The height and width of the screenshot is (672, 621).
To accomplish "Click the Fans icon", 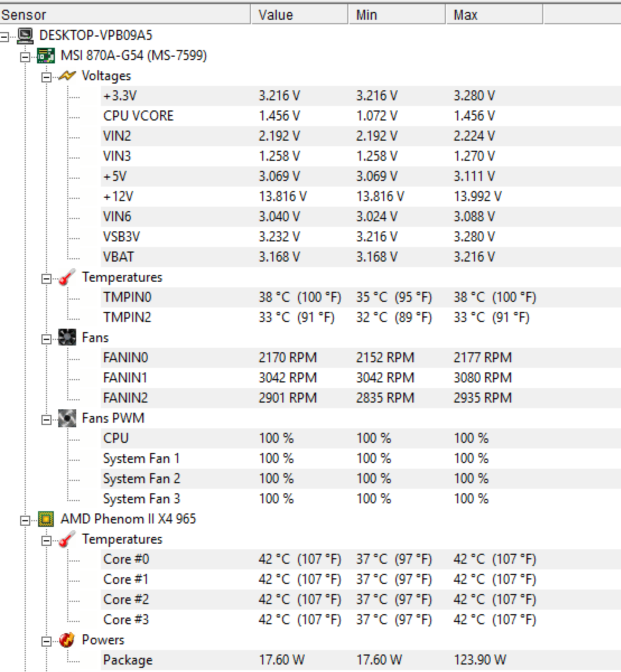I will 67,338.
